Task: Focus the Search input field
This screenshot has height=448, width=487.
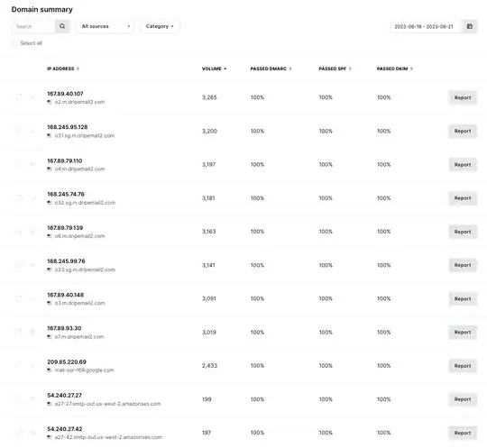Action: click(34, 26)
